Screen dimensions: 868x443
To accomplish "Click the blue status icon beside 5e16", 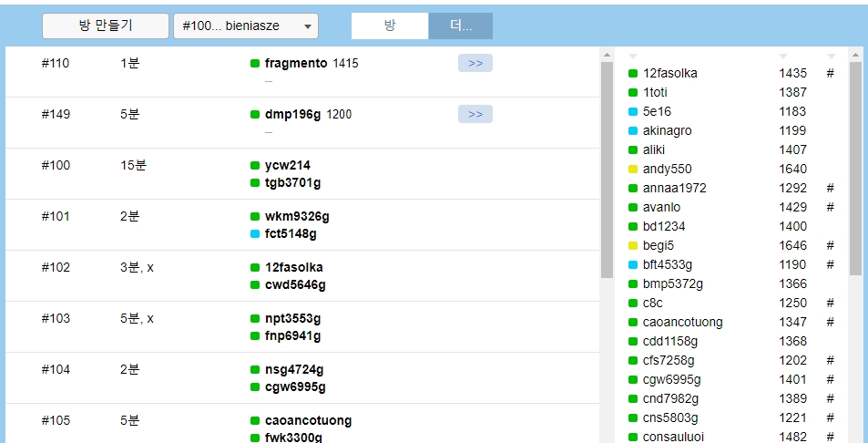I will (x=633, y=112).
